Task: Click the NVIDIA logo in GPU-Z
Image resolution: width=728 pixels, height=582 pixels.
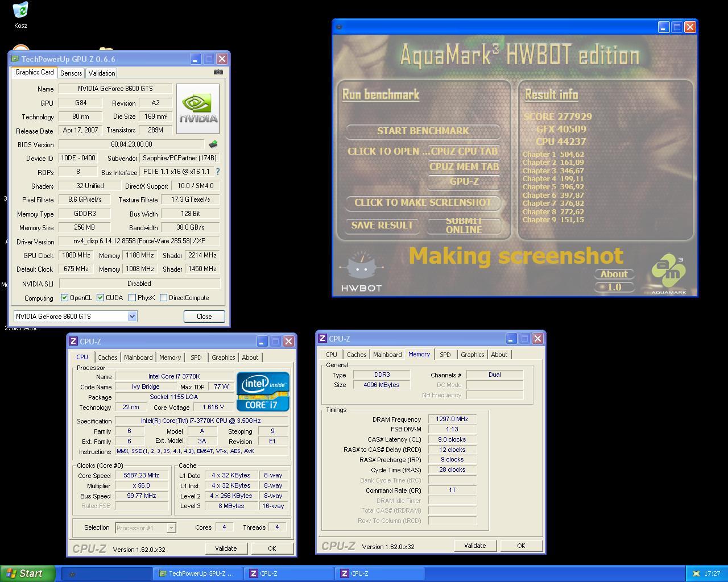Action: pyautogui.click(x=198, y=109)
